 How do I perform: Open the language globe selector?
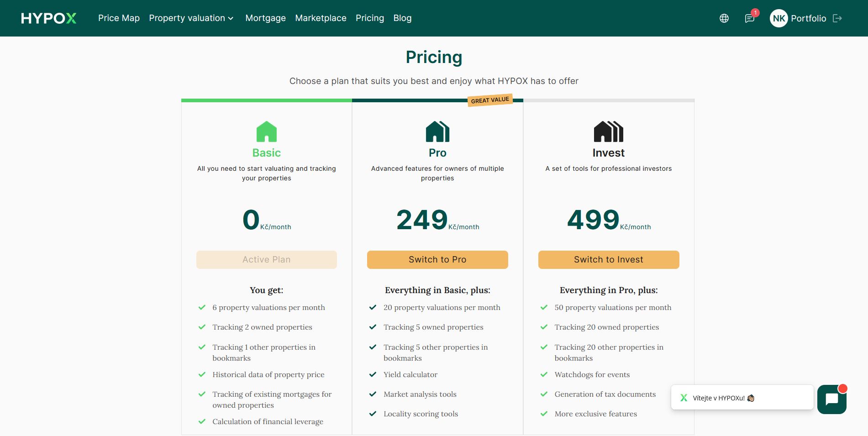[x=724, y=18]
